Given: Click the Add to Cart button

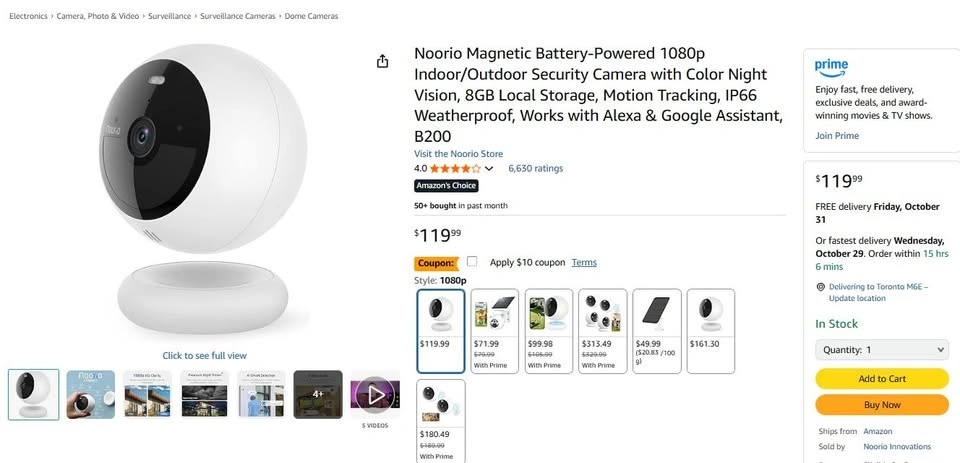Looking at the screenshot, I should [x=881, y=379].
